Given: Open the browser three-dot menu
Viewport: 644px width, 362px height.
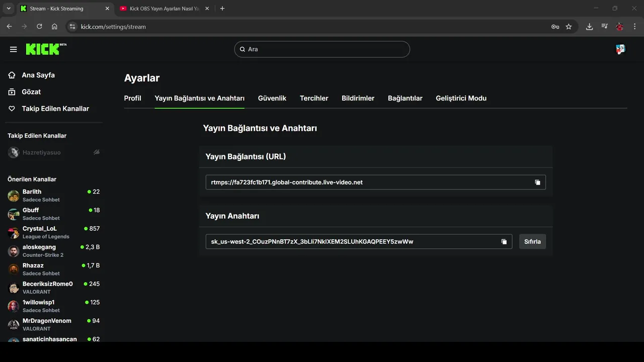Looking at the screenshot, I should [x=634, y=27].
